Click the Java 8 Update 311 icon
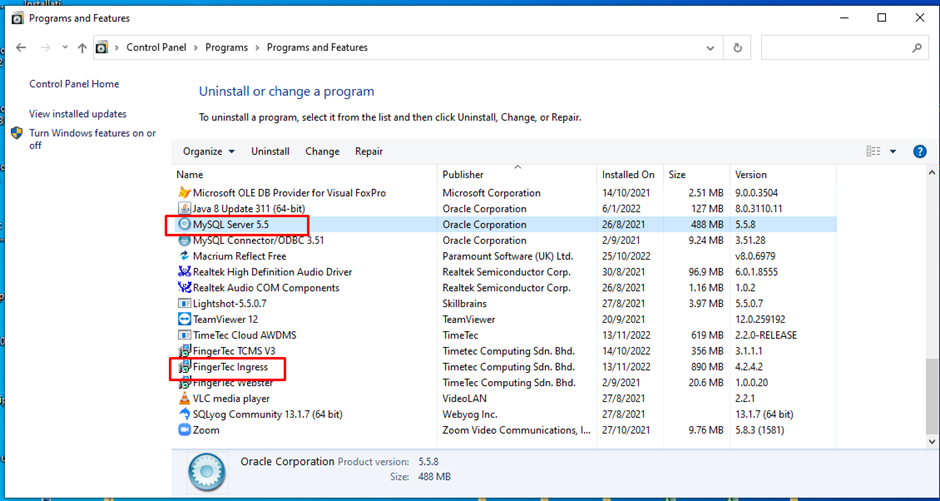Viewport: 940px width, 501px height. 184,209
